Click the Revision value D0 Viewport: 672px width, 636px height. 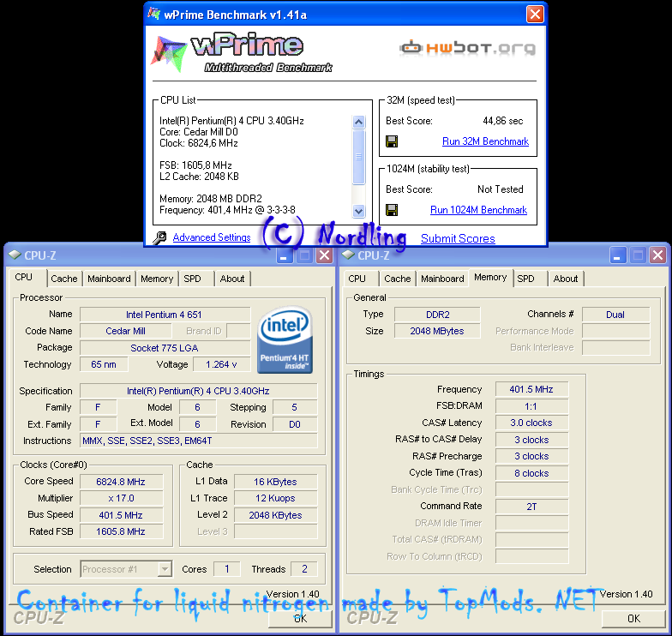(295, 424)
